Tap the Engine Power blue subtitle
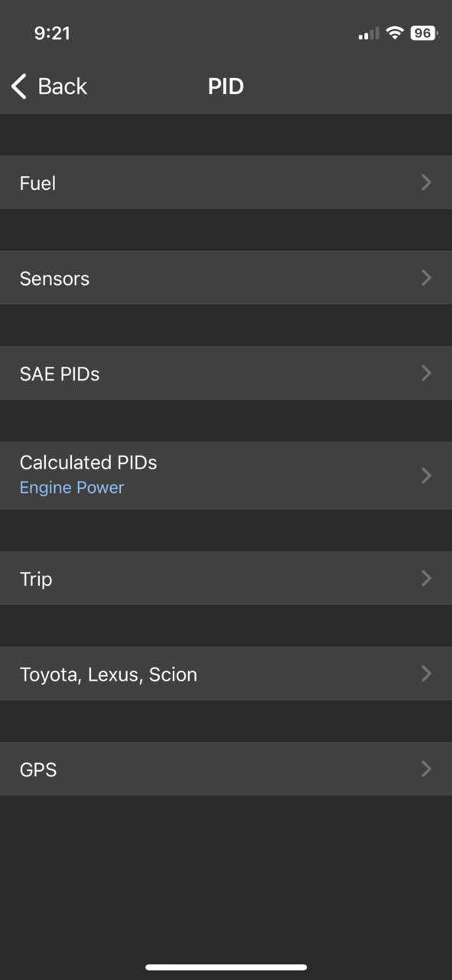 pos(72,488)
